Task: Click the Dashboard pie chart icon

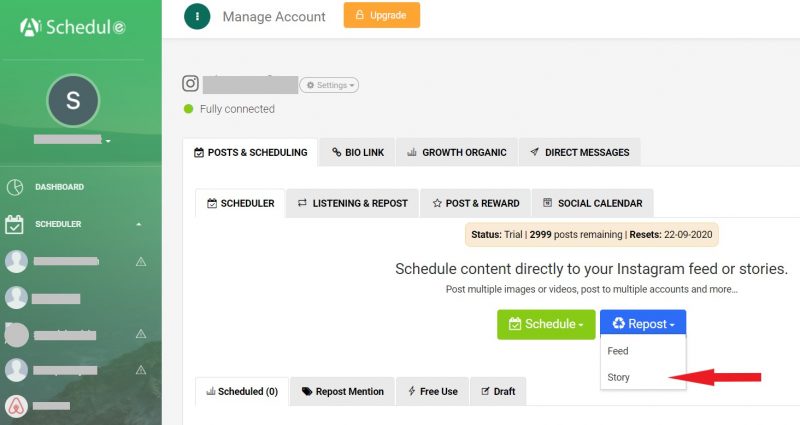Action: pyautogui.click(x=15, y=187)
